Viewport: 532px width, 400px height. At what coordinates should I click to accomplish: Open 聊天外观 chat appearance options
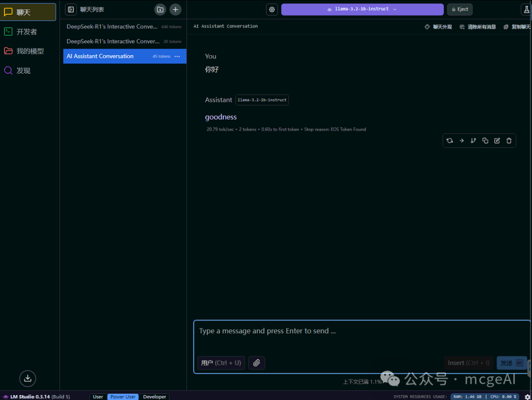click(438, 27)
